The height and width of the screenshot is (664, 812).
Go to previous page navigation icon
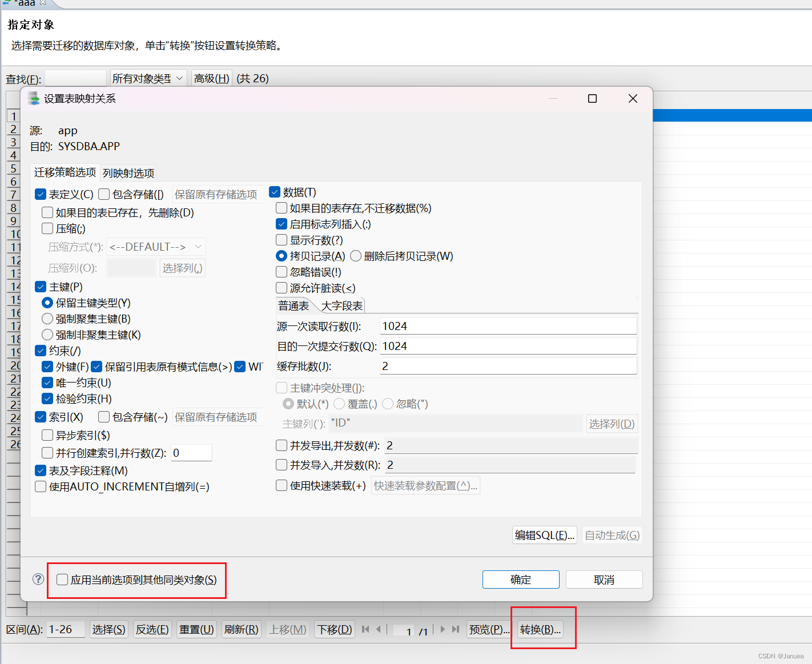[378, 629]
